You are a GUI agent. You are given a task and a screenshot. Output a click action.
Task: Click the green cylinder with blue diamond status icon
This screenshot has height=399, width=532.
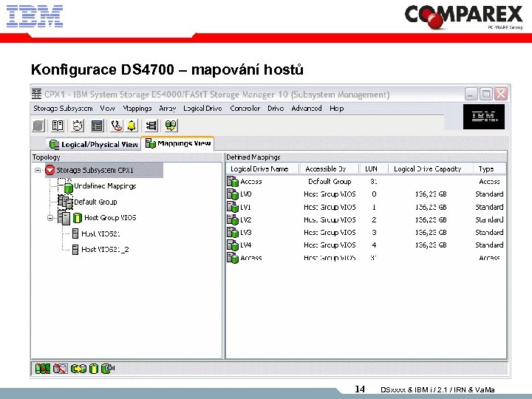tap(108, 369)
